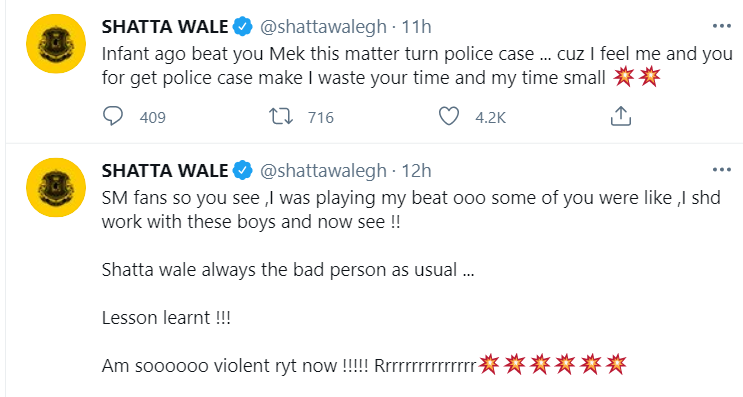
Task: Click verified badge on the 11h tweet
Action: 243,27
